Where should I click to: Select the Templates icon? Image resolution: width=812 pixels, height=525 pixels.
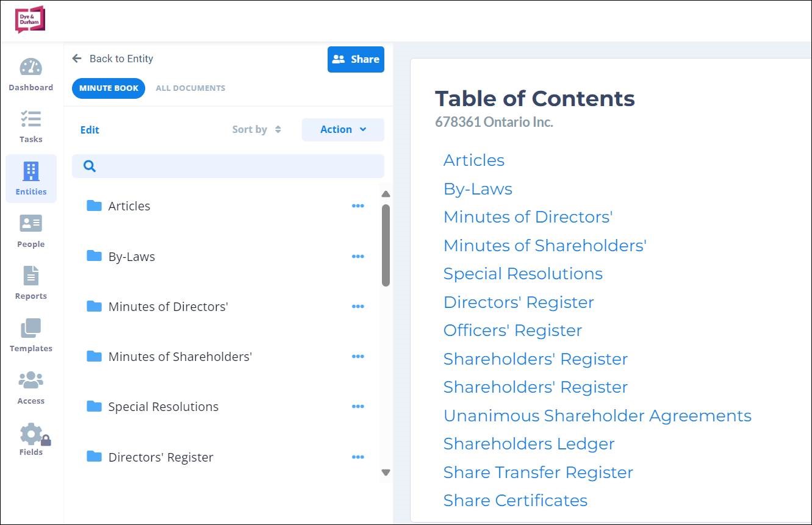pos(31,335)
